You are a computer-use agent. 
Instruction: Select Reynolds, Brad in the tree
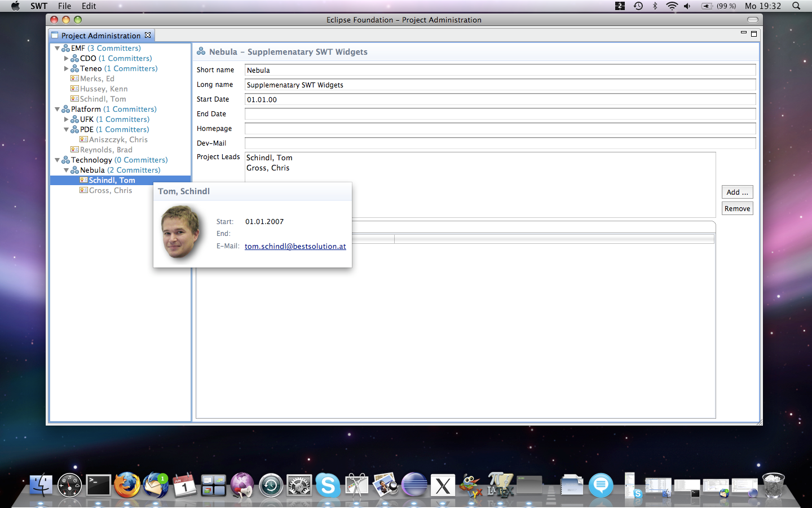pos(106,150)
